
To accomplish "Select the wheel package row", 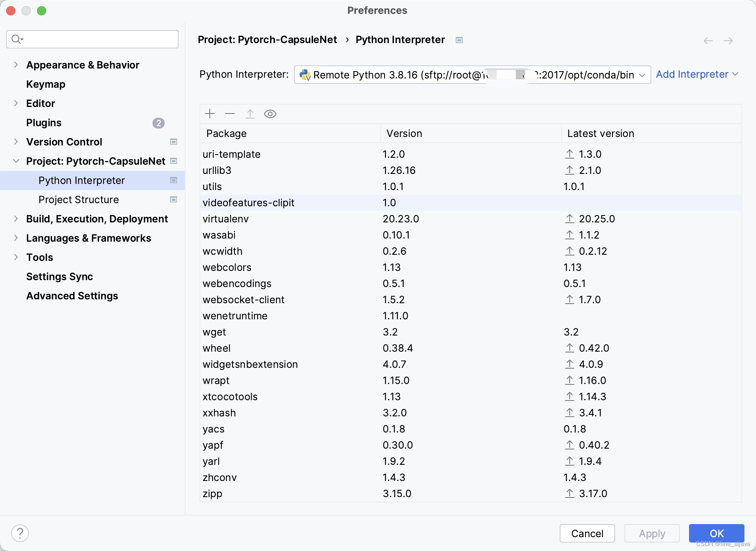I will 470,348.
